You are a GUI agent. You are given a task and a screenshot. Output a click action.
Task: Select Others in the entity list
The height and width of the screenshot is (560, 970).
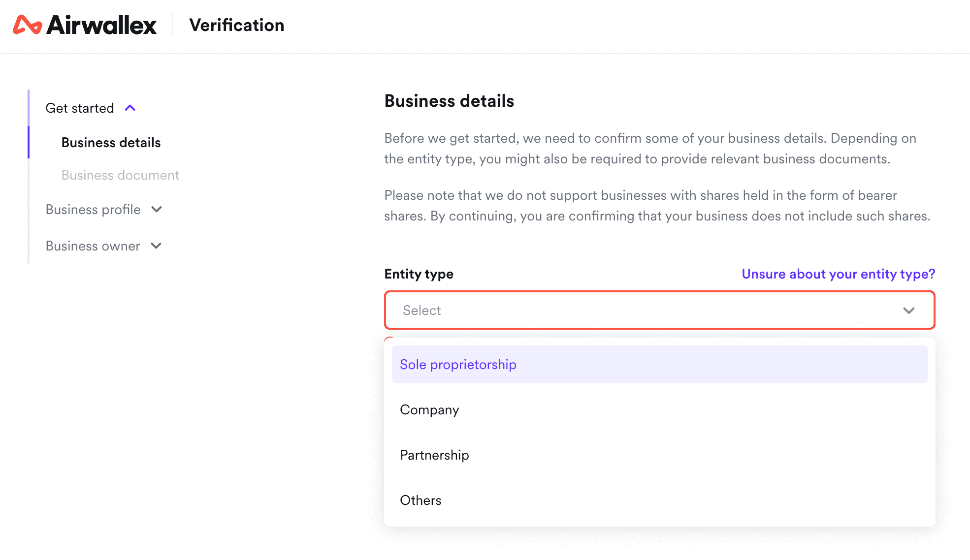(x=420, y=500)
